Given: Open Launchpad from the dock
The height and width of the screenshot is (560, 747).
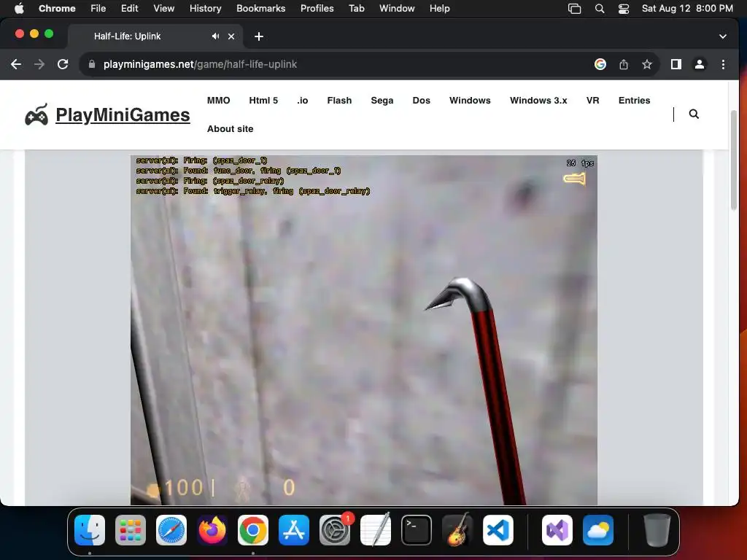Looking at the screenshot, I should coord(131,530).
